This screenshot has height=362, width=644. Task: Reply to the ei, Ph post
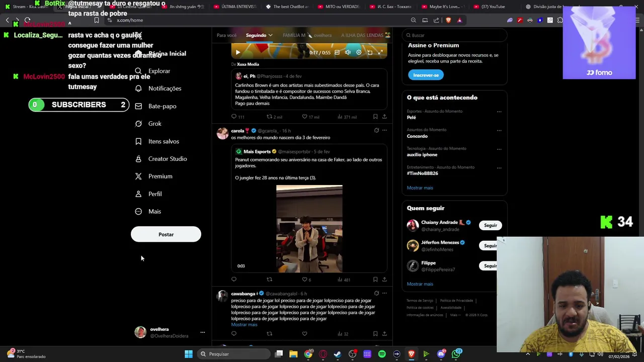click(234, 117)
